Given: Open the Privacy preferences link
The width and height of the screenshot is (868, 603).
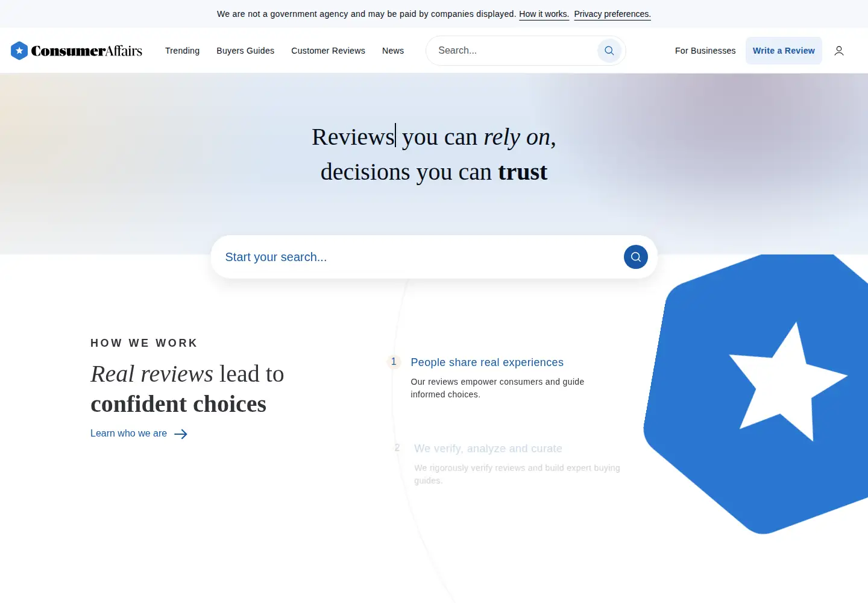Looking at the screenshot, I should [612, 14].
